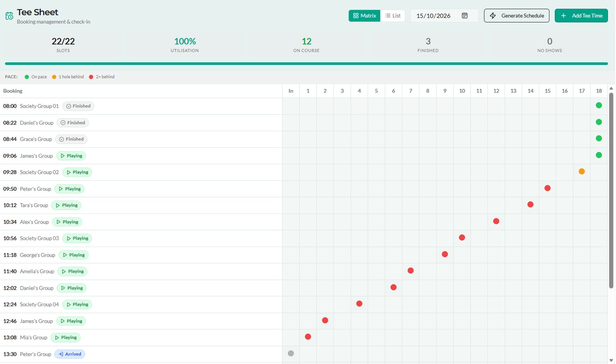Click the green pace dot for Society Group 01

[x=599, y=105]
